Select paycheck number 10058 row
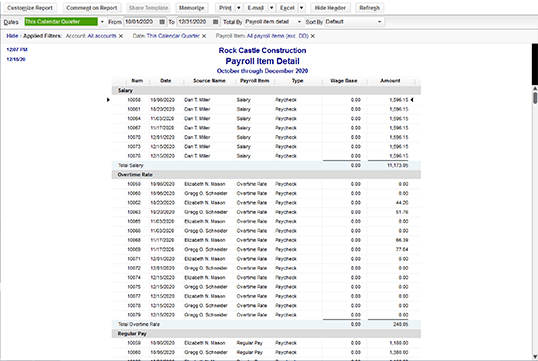Screen dimensions: 538x361 tap(266, 100)
